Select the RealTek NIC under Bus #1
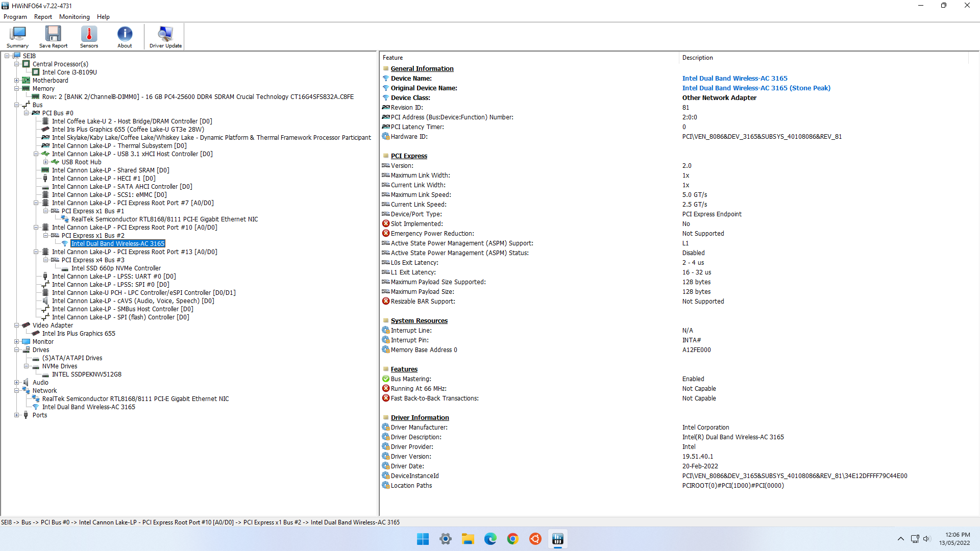This screenshot has height=551, width=980. tap(164, 219)
